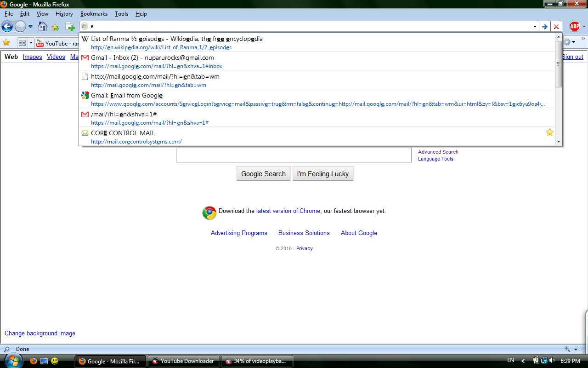Open the History menu
The height and width of the screenshot is (368, 588).
(64, 14)
